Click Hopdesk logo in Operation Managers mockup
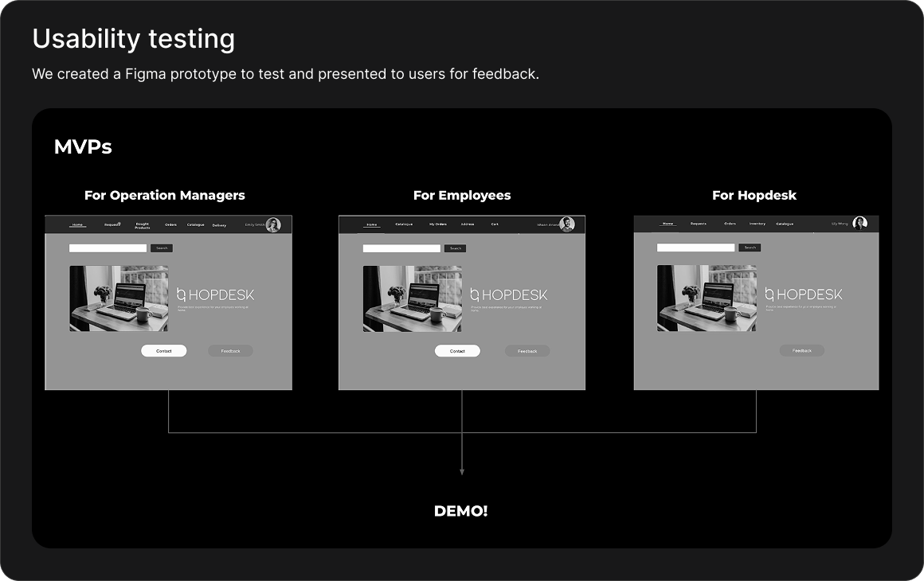 (x=215, y=295)
